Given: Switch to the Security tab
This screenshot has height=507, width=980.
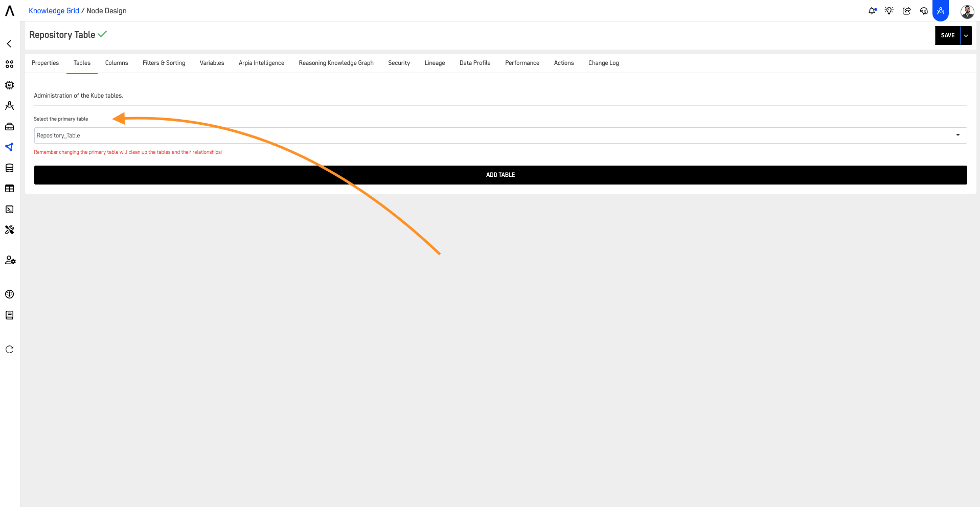Looking at the screenshot, I should pyautogui.click(x=399, y=63).
